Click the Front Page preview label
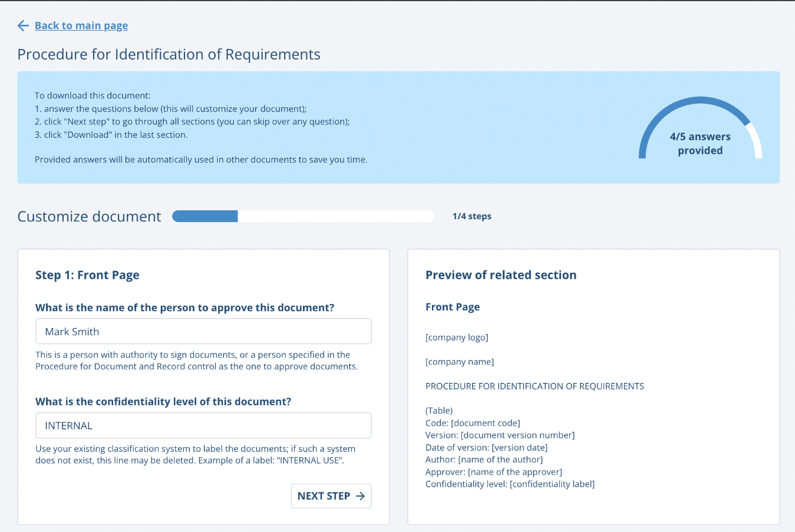795x532 pixels. coord(452,306)
